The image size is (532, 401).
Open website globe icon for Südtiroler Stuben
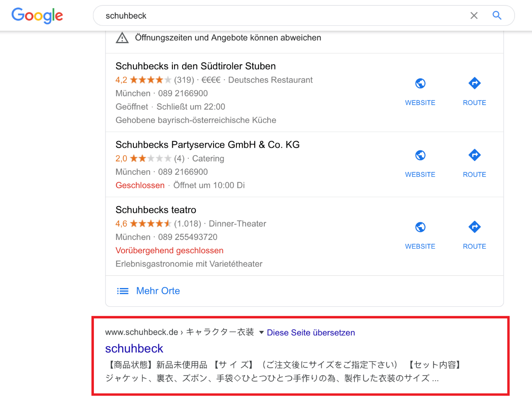click(x=420, y=83)
